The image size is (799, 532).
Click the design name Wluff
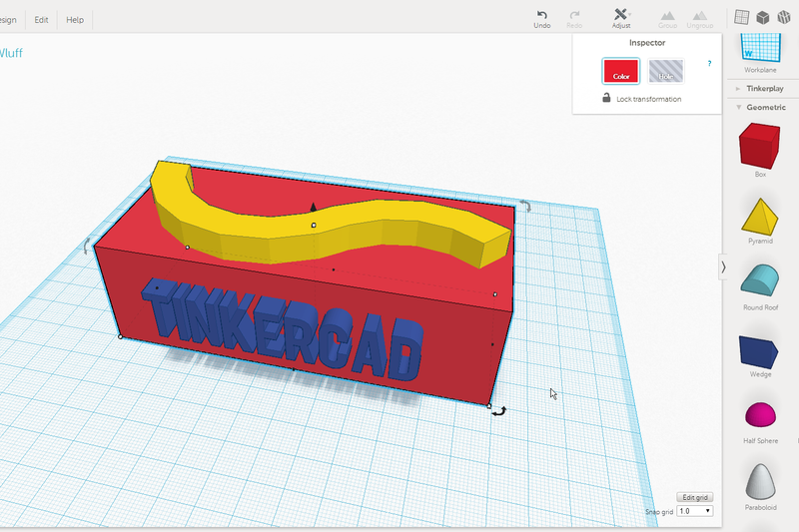point(11,53)
